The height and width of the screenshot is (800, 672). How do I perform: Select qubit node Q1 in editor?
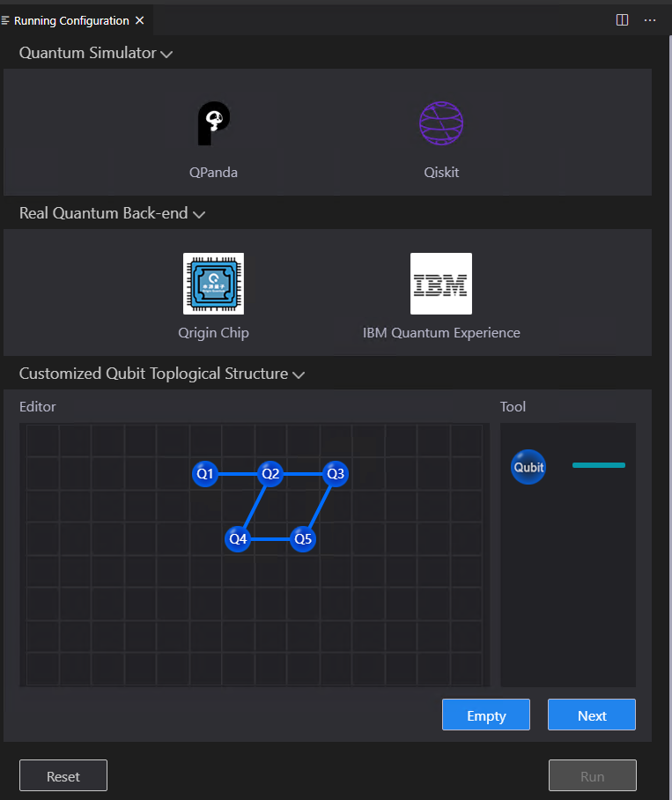(x=205, y=474)
